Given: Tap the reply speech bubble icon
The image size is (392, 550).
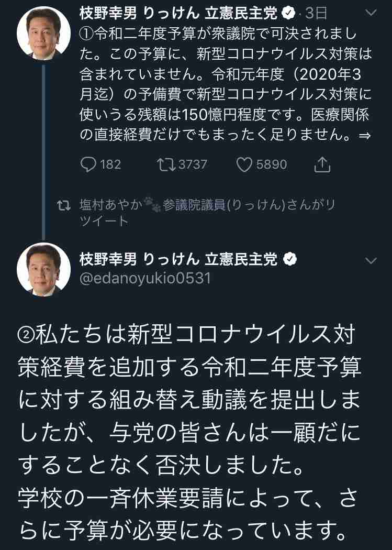Looking at the screenshot, I should click(x=88, y=165).
